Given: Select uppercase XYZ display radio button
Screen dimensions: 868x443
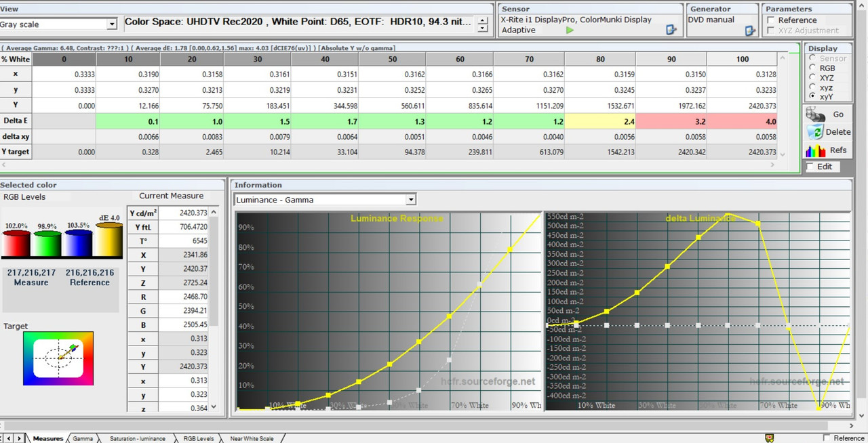Looking at the screenshot, I should [812, 77].
